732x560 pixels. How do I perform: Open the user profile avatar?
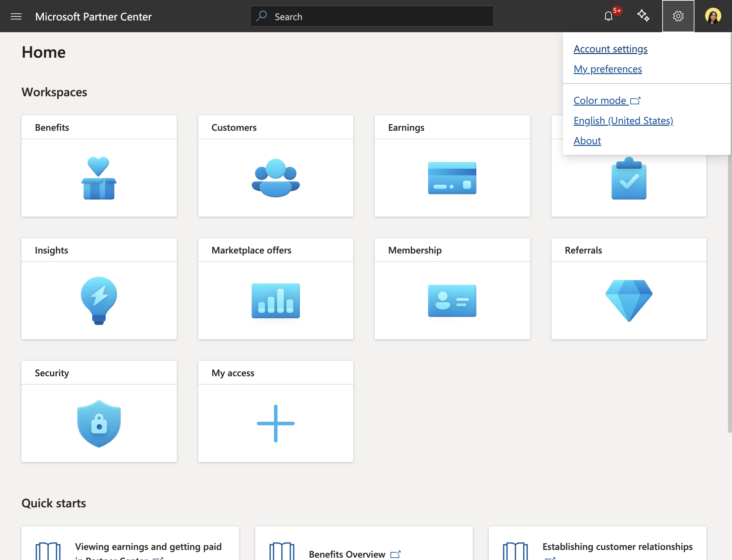click(713, 16)
